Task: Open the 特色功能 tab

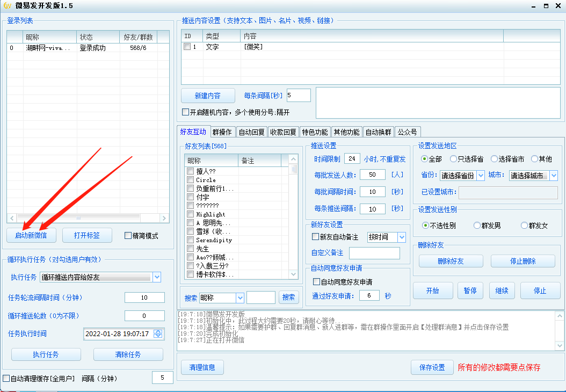Action: [315, 132]
